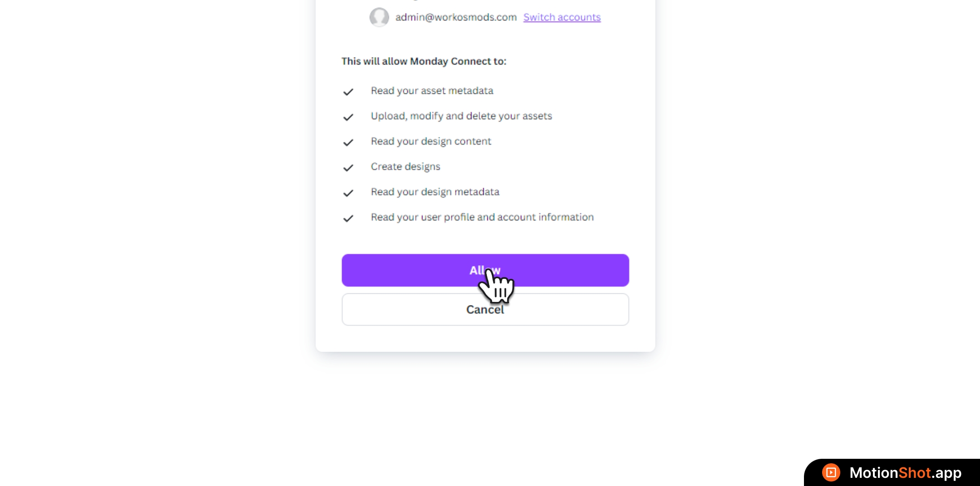Select the admin@workosmods.com email text

(x=456, y=17)
